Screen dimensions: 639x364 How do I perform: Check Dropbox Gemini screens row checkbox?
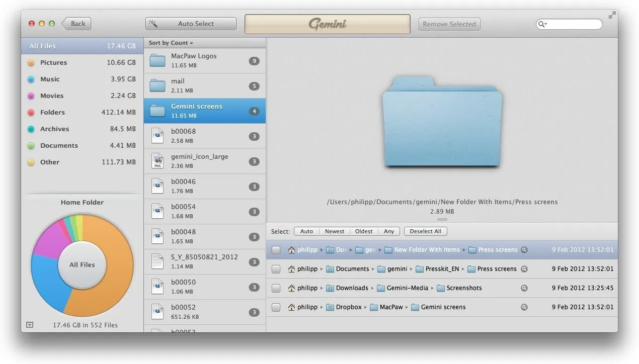(276, 307)
